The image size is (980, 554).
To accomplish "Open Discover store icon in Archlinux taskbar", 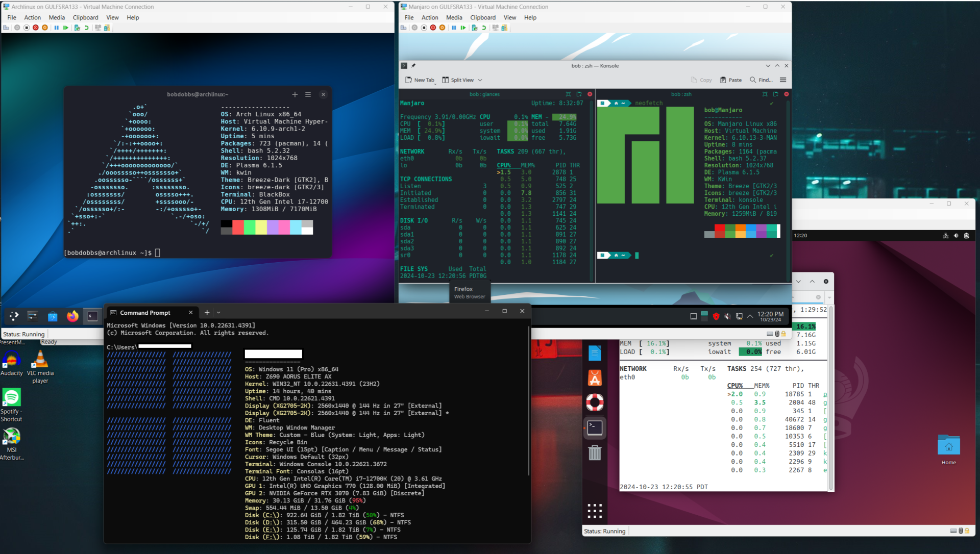I will [53, 316].
